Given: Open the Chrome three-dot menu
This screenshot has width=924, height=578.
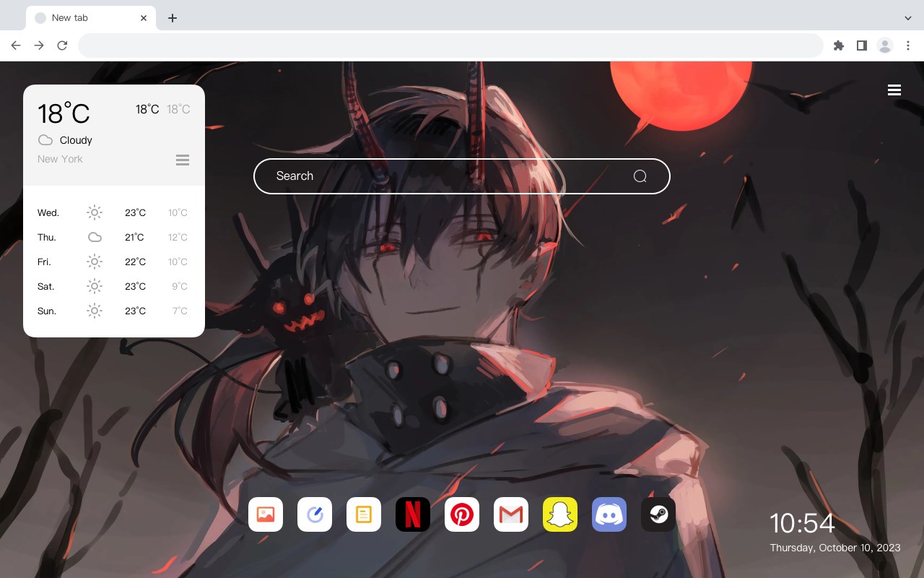Looking at the screenshot, I should [x=908, y=46].
